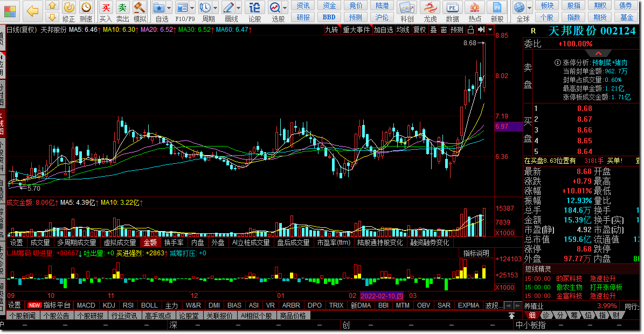Open the 个股新闻 tab
Image resolution: width=644 pixels, height=334 pixels.
pyautogui.click(x=23, y=316)
